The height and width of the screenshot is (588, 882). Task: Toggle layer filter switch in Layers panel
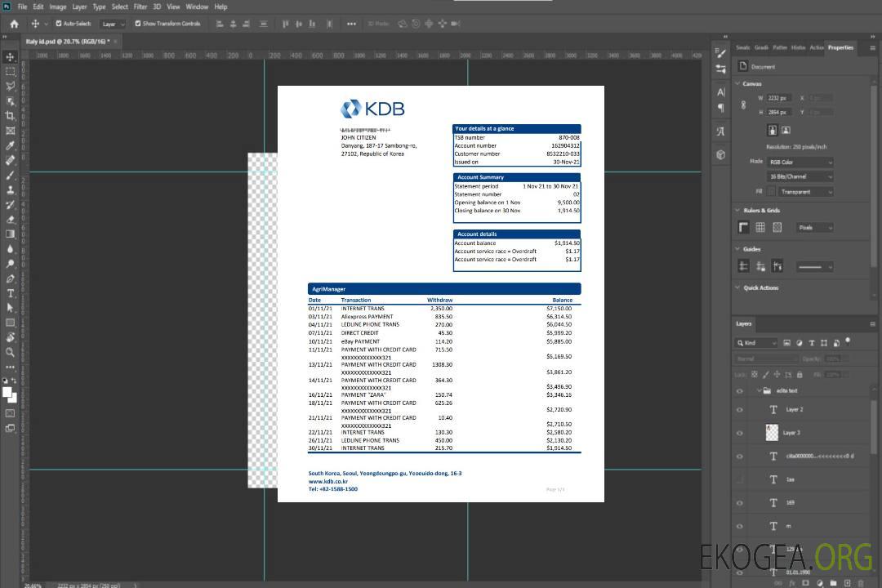(848, 341)
